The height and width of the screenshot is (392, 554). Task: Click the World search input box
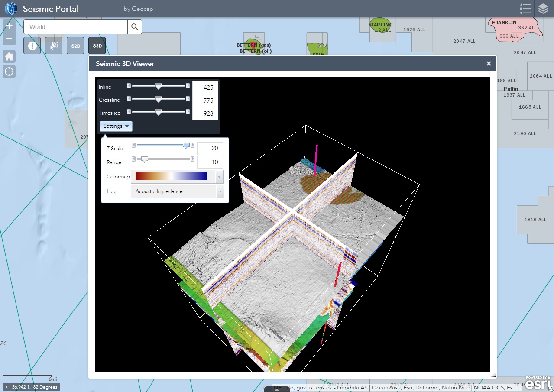75,27
